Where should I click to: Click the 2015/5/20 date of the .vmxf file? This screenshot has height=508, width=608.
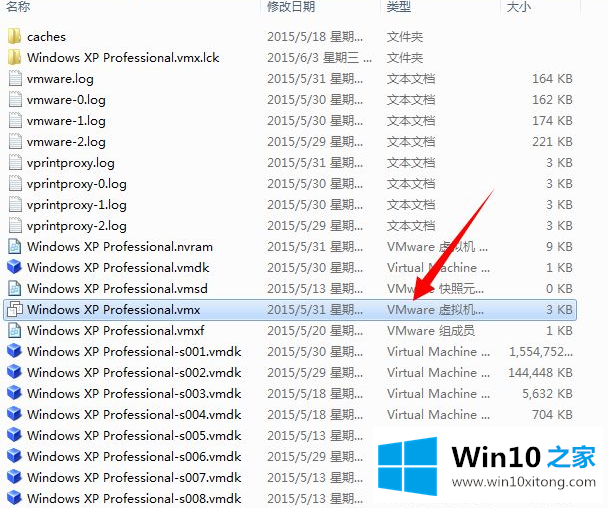pos(315,330)
